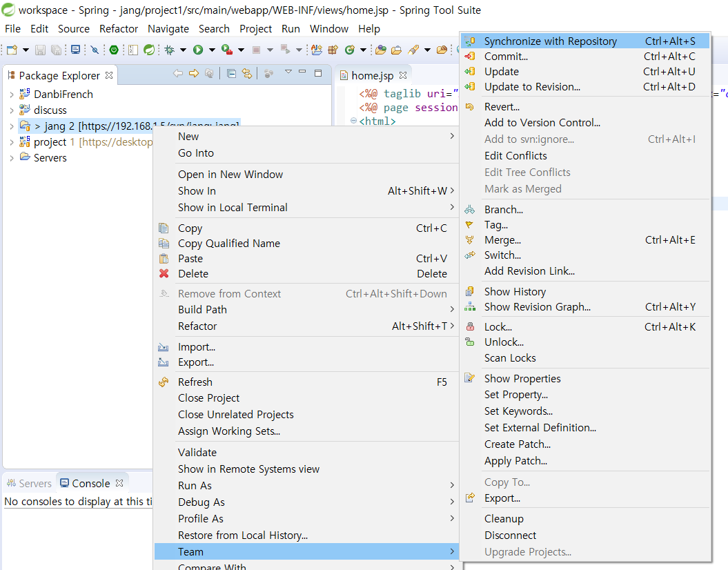The image size is (728, 570).
Task: Choose Refresh in the context menu
Action: pos(306,382)
